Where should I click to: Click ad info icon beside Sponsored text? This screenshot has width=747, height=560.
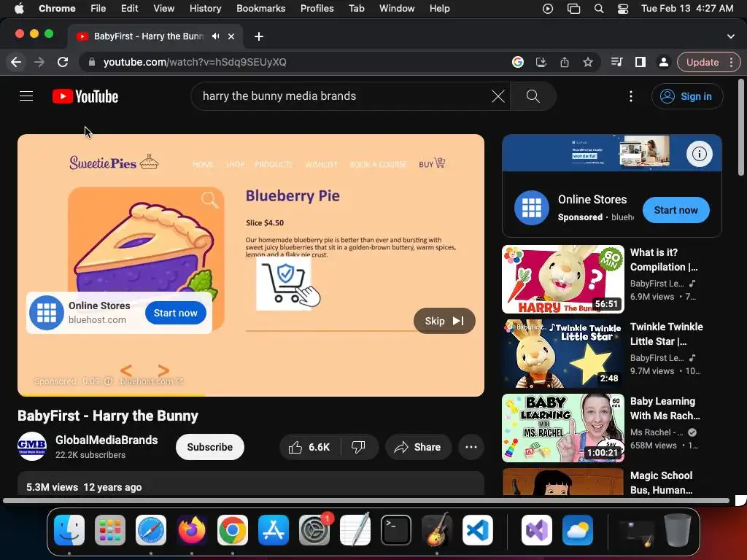[108, 381]
